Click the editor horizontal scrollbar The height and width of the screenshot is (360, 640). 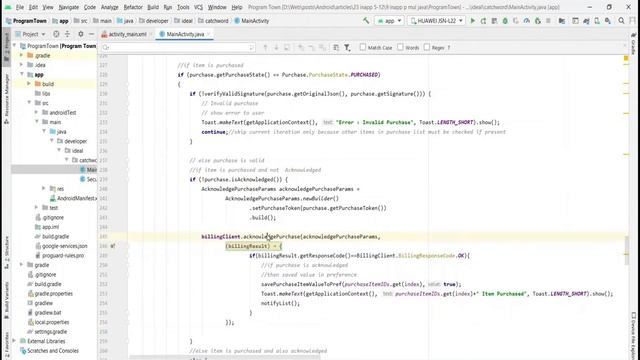click(x=224, y=358)
